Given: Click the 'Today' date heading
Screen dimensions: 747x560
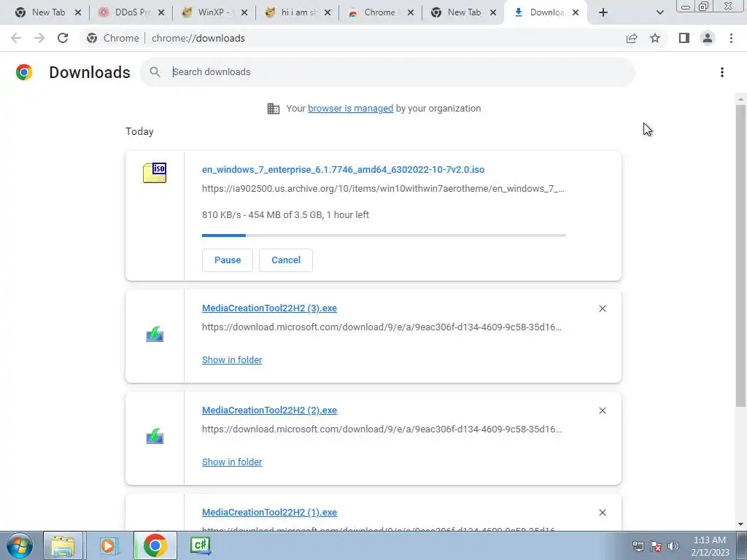Looking at the screenshot, I should pos(139,131).
